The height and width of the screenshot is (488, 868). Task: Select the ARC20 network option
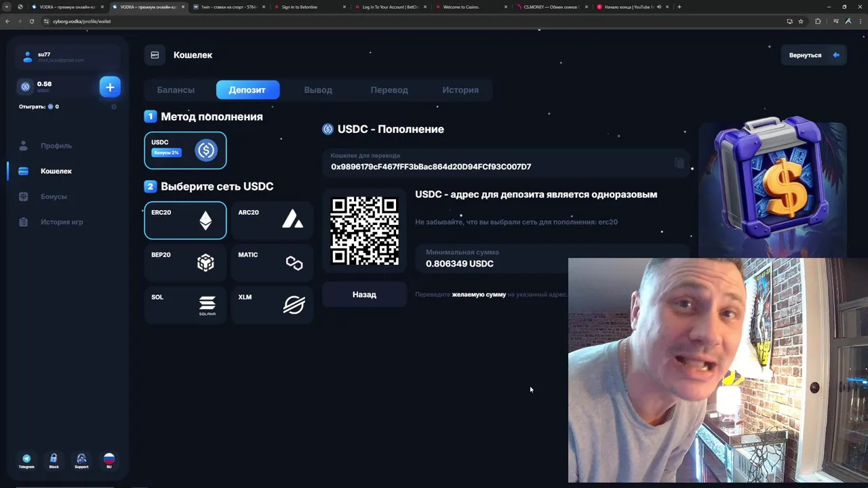[272, 220]
